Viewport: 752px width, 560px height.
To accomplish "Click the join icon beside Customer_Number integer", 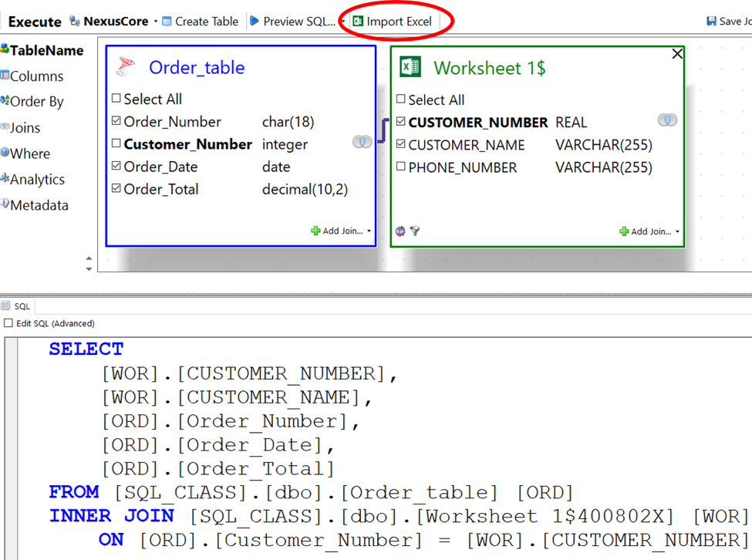I will (x=362, y=142).
